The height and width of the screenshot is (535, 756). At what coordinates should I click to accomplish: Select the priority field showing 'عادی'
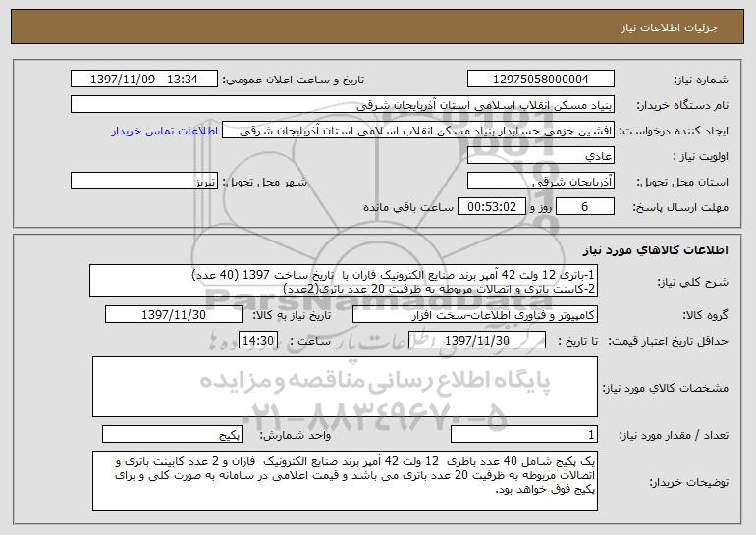point(540,156)
